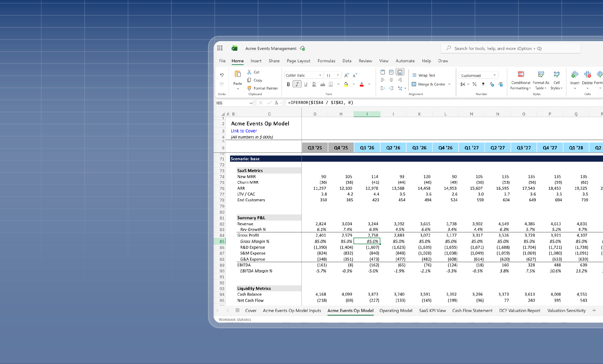Click Workbook Statistics in status bar
The image size is (603, 364).
235,319
